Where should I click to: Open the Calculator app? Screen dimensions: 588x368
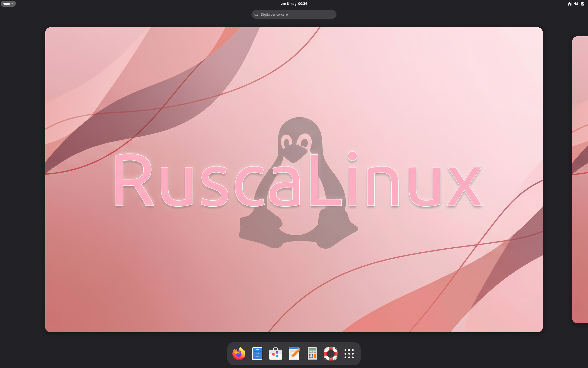312,354
